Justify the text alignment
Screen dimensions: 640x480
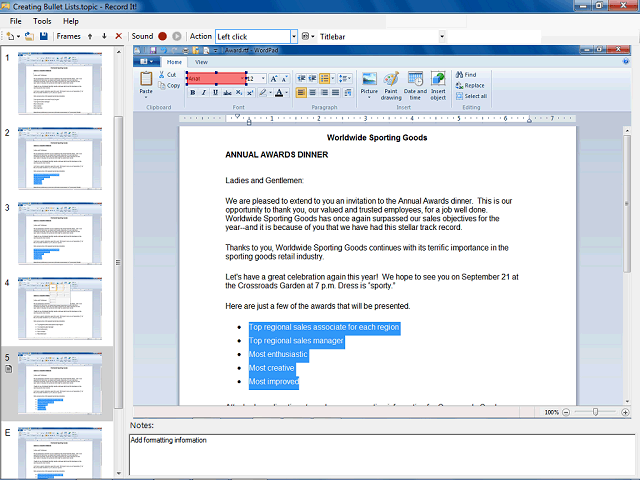pos(336,93)
